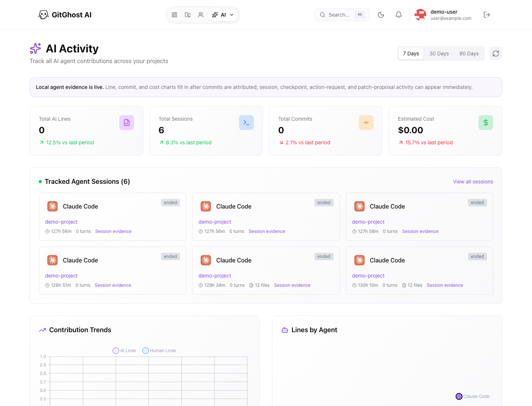Open Session evidence for 129h 34m session

pyautogui.click(x=292, y=285)
